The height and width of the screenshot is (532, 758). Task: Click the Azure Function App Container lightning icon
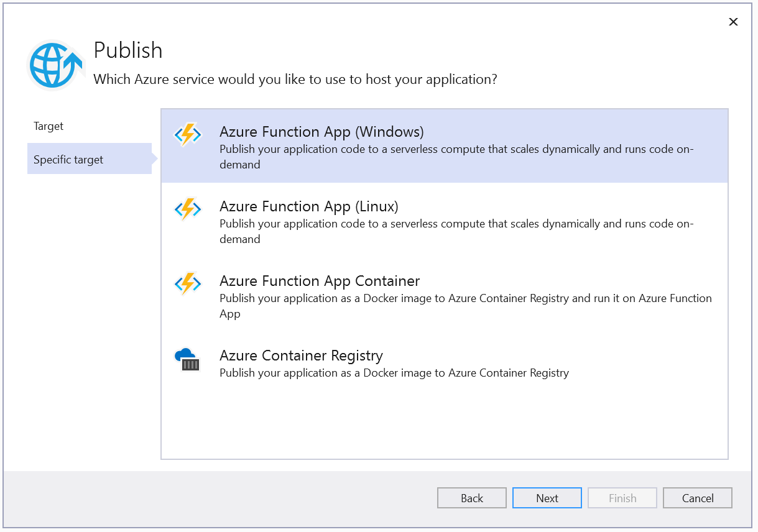[188, 283]
